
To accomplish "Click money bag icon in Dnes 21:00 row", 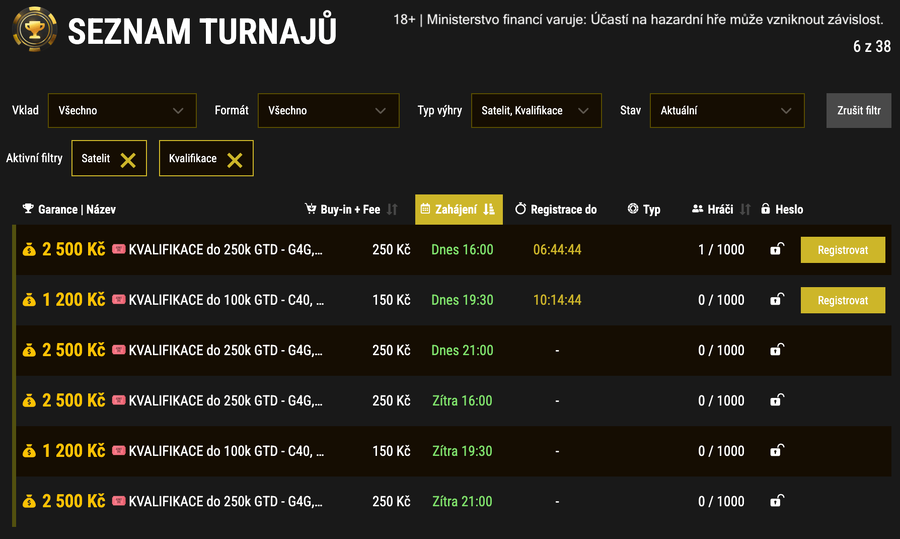I will tap(29, 350).
